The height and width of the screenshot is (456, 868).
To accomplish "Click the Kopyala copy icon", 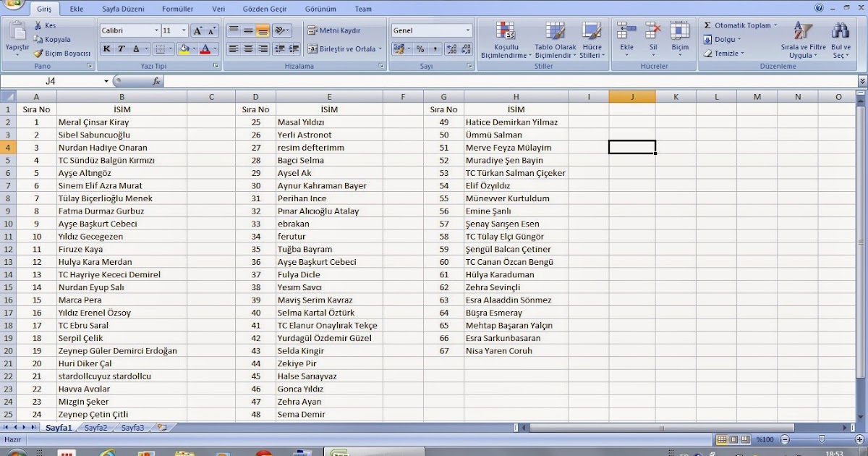I will click(38, 39).
